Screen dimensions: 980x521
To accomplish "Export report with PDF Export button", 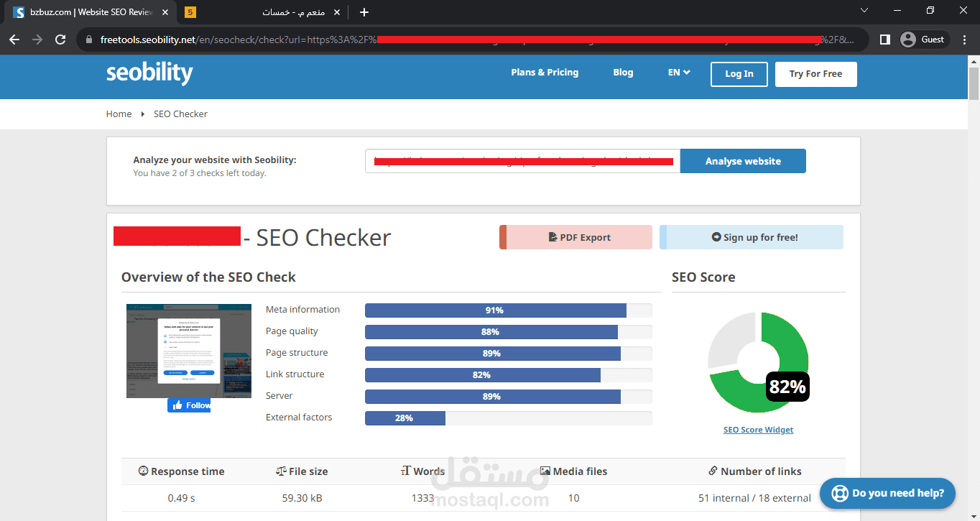I will [575, 237].
